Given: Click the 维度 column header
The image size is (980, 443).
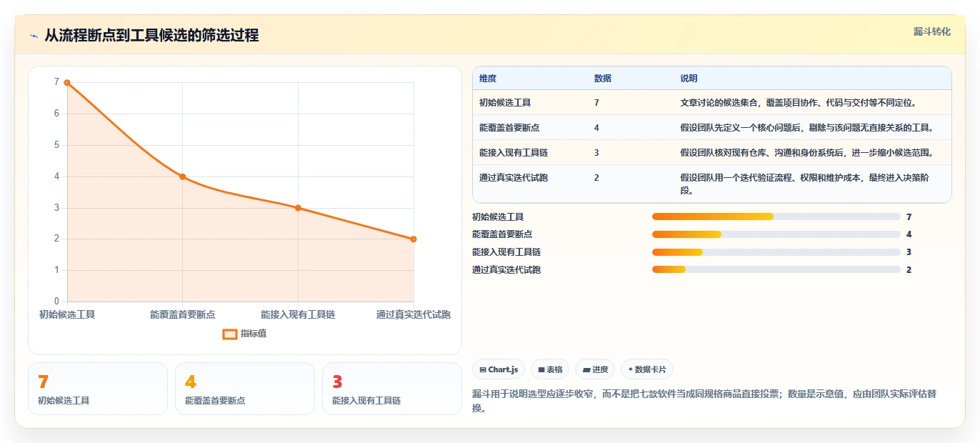Looking at the screenshot, I should pos(488,79).
